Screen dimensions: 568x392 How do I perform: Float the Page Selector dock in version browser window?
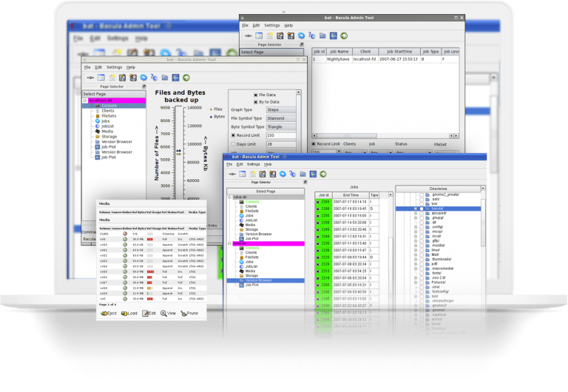point(305,182)
